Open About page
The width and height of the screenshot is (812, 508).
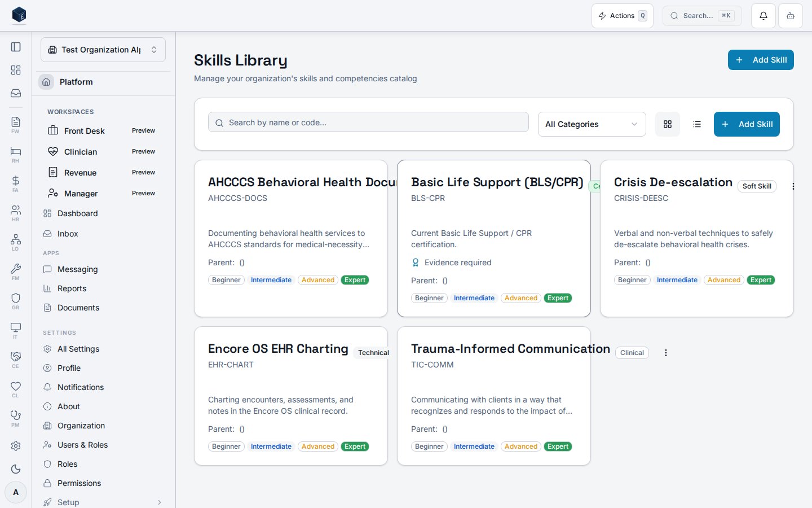coord(103,406)
